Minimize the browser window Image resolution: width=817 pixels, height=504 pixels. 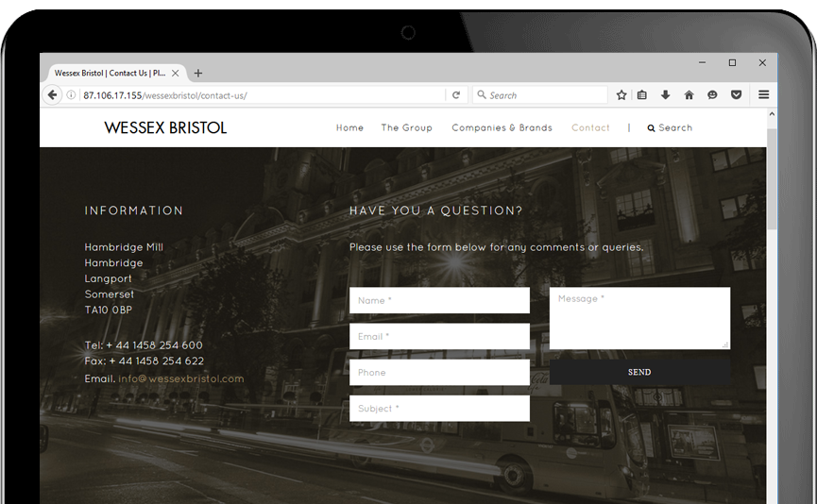[703, 62]
